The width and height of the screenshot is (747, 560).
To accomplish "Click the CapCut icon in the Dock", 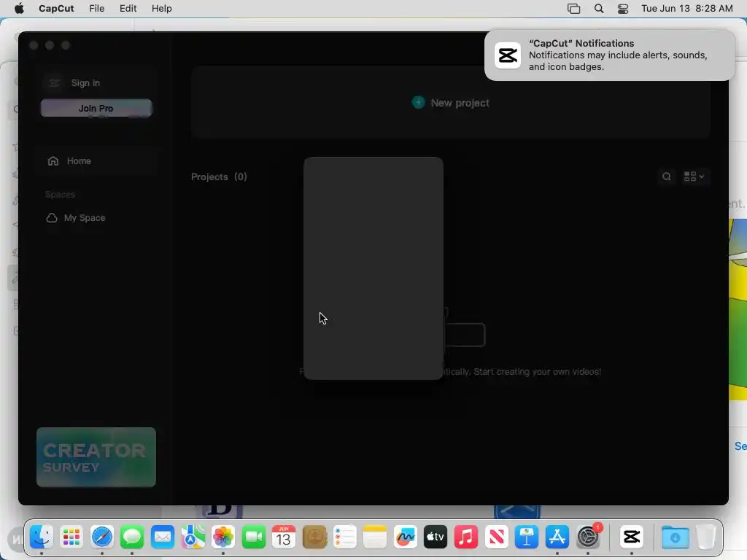I will 632,537.
